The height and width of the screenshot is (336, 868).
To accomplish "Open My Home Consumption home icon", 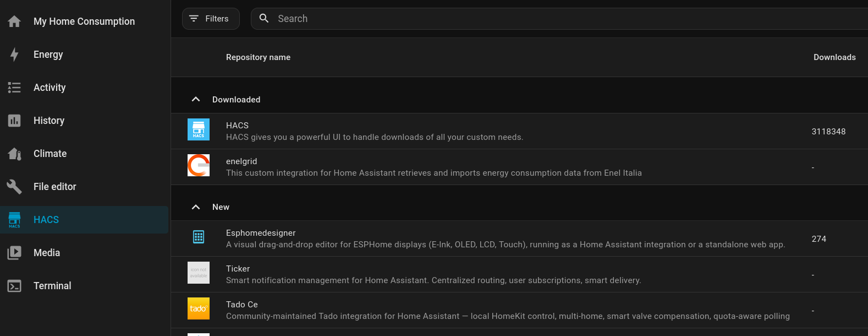I will pyautogui.click(x=14, y=21).
